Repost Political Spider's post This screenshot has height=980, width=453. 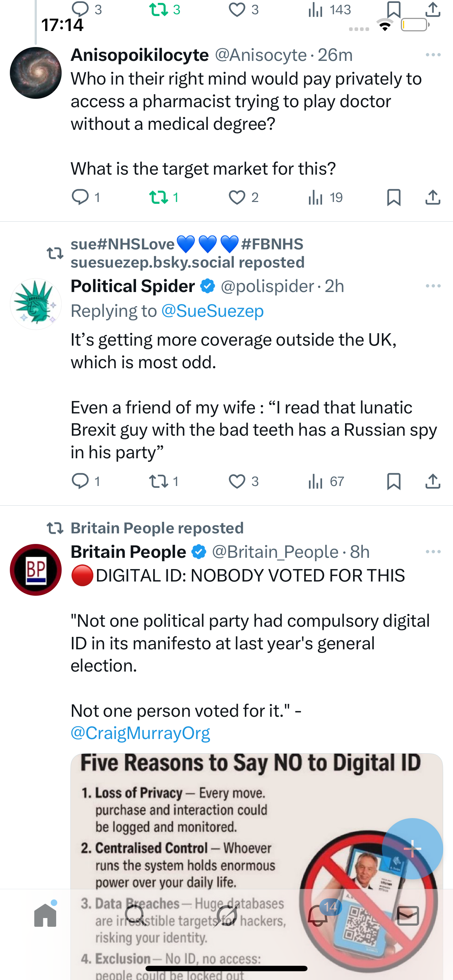tap(158, 481)
